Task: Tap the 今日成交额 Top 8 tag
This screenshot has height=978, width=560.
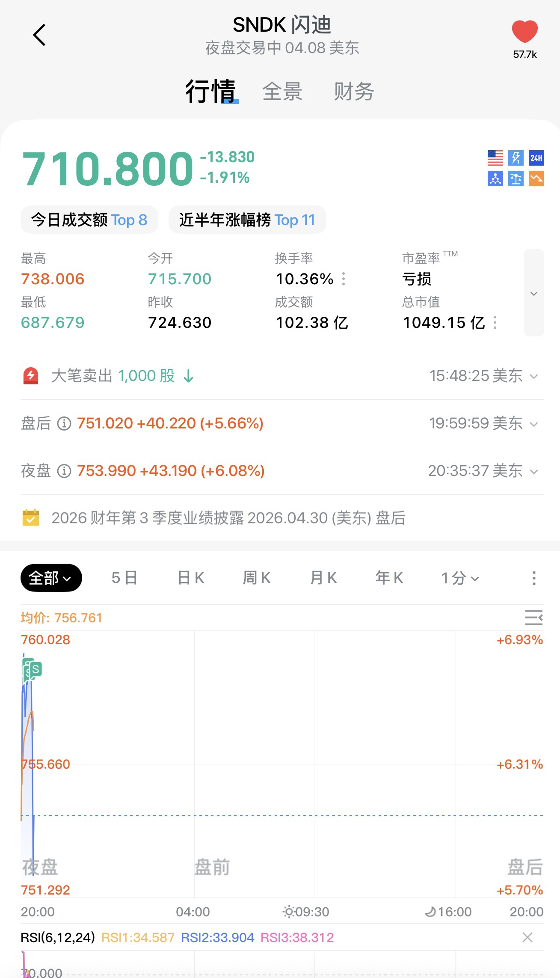Action: point(89,220)
